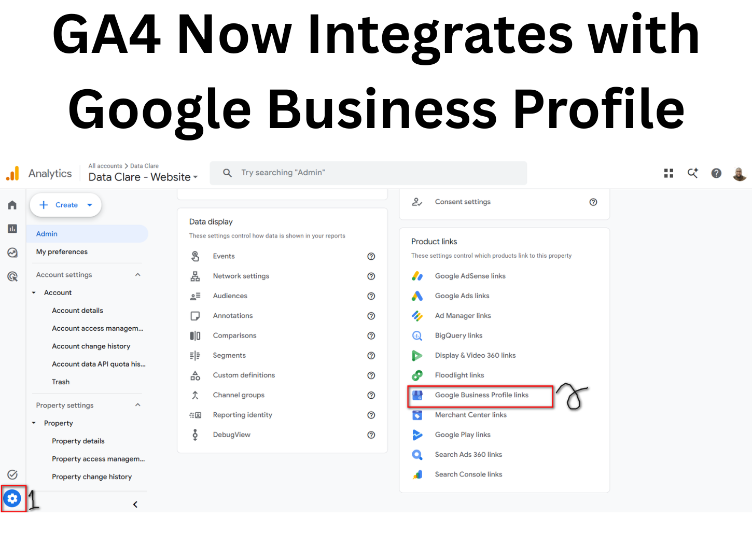Open DebugView
This screenshot has height=560, width=752.
231,435
